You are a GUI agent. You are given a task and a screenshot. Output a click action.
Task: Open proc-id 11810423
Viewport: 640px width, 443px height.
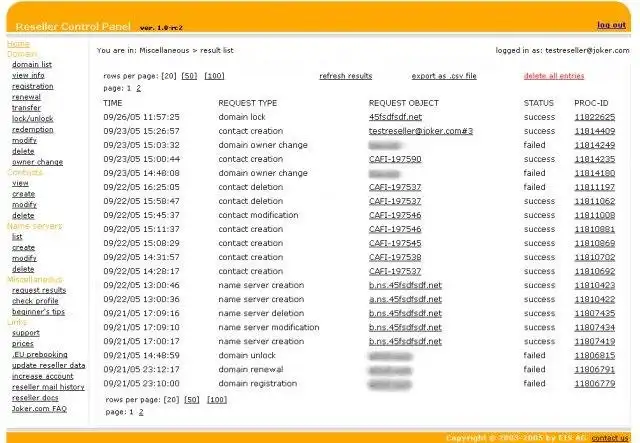point(595,285)
